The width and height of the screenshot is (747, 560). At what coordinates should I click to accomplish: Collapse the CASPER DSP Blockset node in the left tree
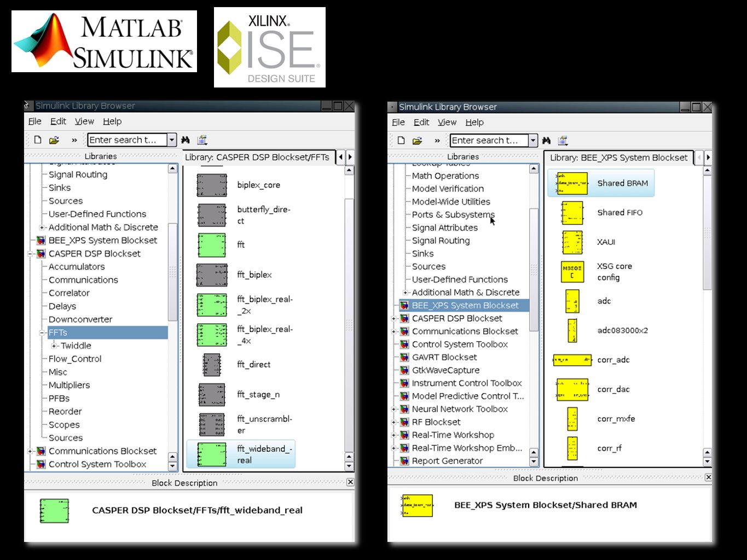31,254
